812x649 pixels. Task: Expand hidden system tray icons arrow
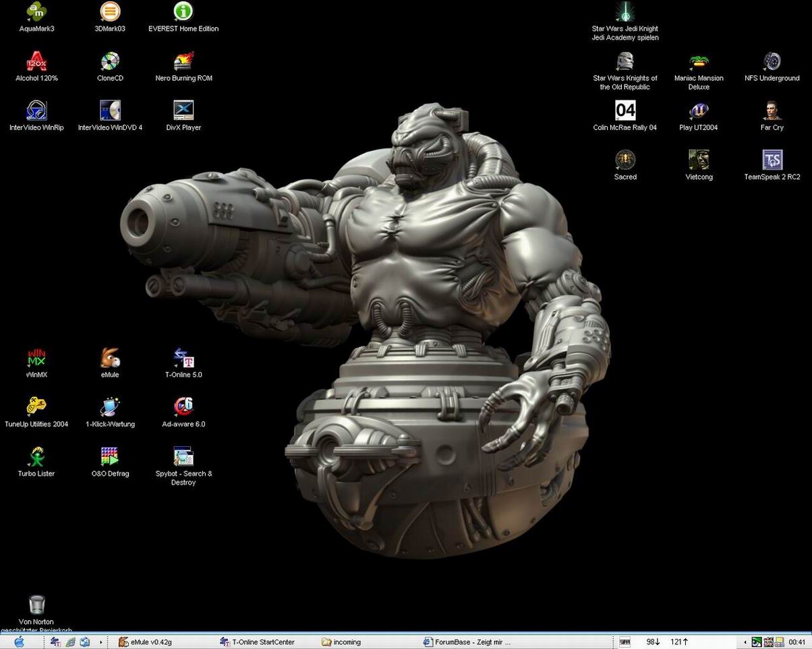745,642
